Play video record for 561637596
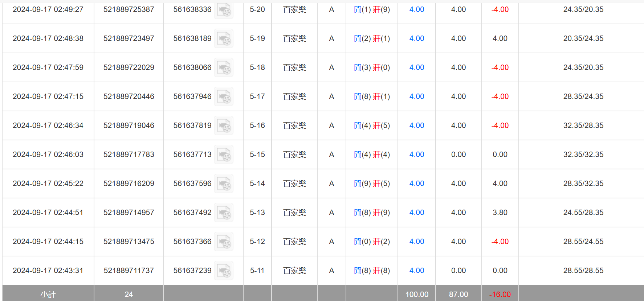Image resolution: width=644 pixels, height=301 pixels. coord(224,184)
